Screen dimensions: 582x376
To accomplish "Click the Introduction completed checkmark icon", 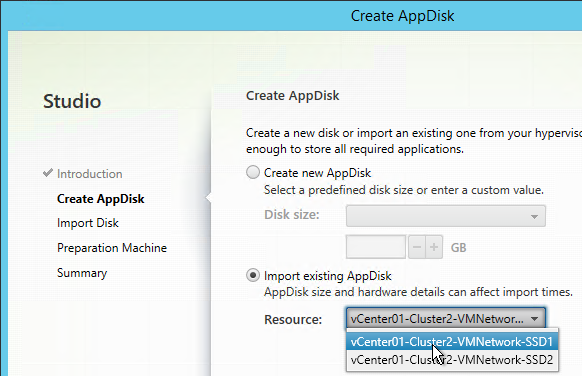I will (48, 173).
